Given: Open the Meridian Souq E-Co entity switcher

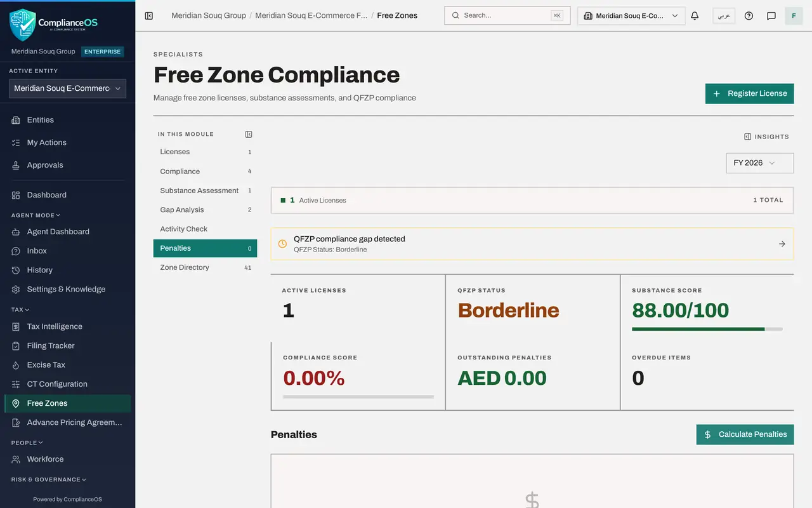Looking at the screenshot, I should (x=631, y=16).
